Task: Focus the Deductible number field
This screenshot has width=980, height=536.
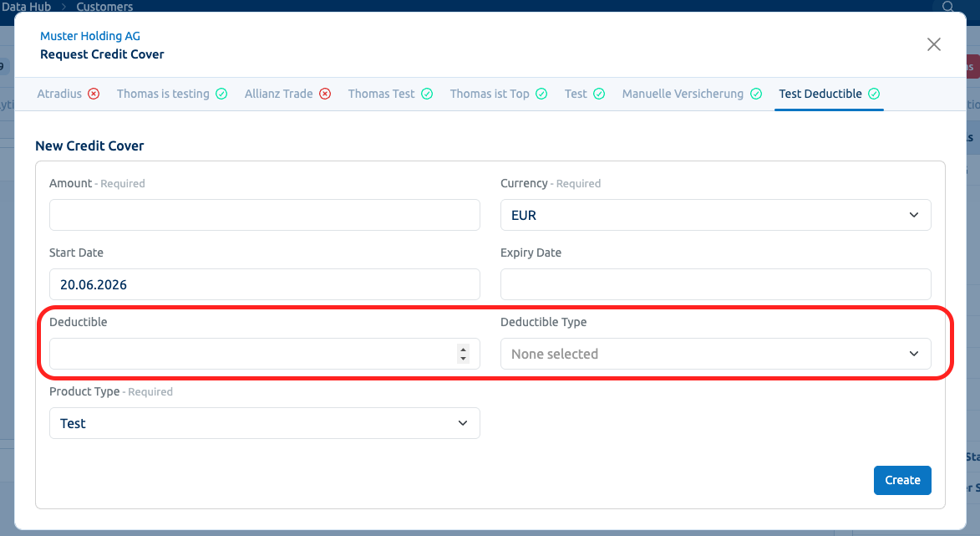Action: click(x=264, y=354)
